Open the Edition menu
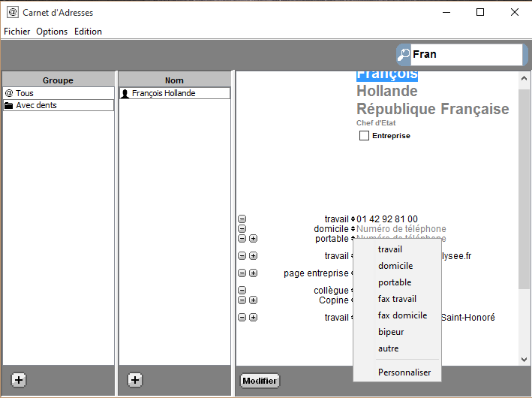 pyautogui.click(x=89, y=32)
